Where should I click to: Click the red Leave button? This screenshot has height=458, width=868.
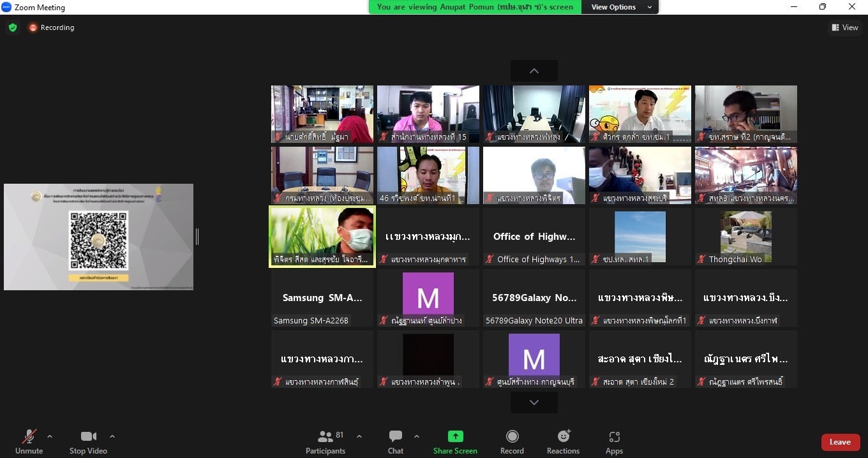(x=840, y=442)
